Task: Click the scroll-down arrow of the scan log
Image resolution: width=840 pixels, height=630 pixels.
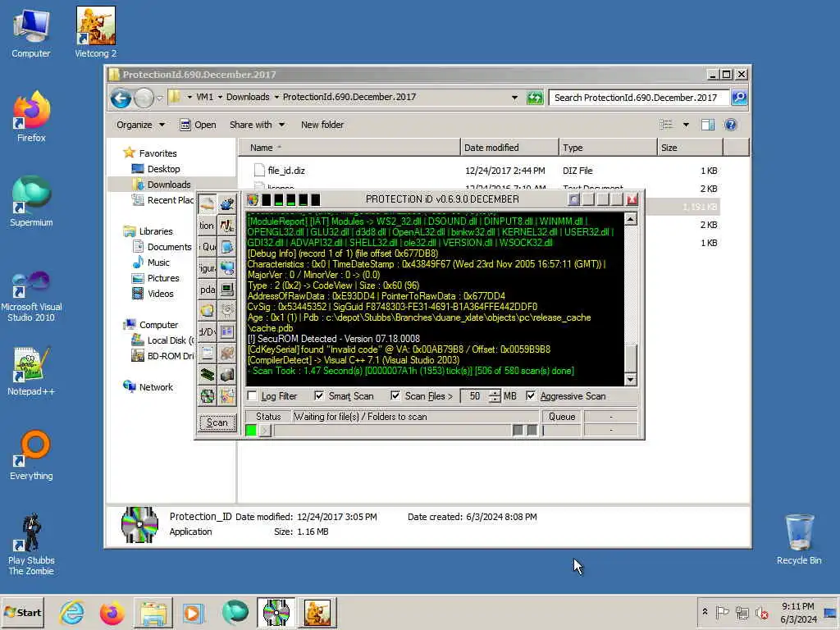Action: click(631, 379)
